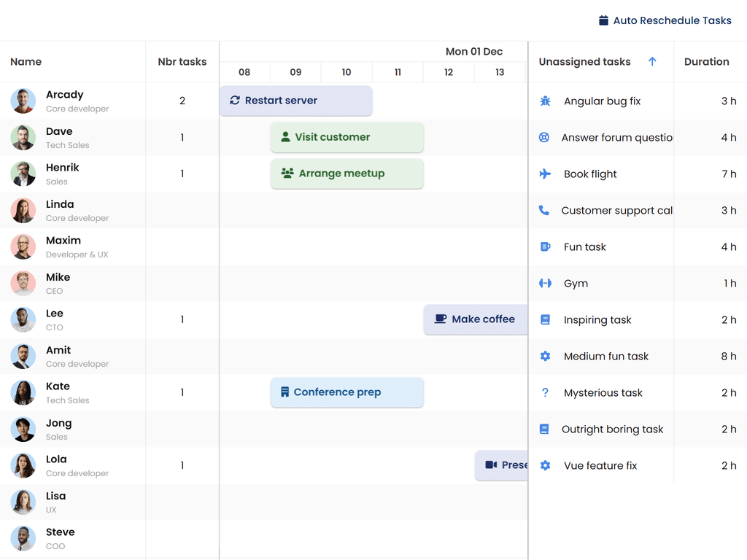747x560 pixels.
Task: Select the Restart server event bar
Action: point(296,101)
